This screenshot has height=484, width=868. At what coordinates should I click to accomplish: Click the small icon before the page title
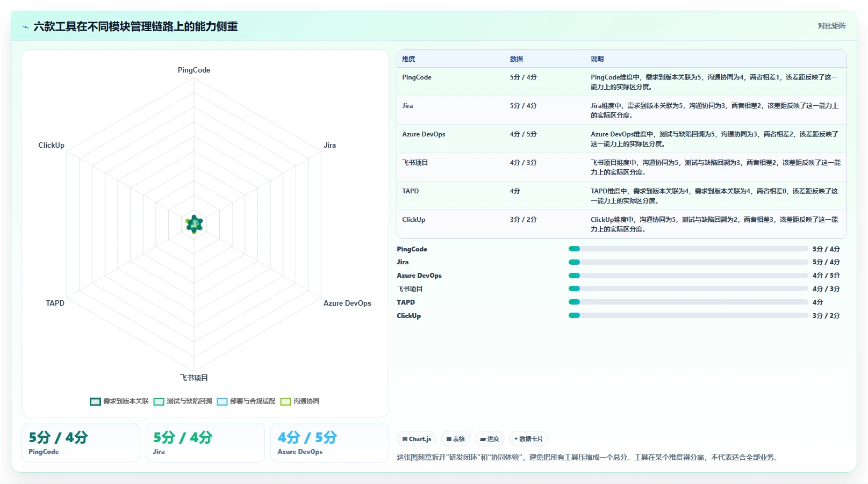tap(25, 27)
